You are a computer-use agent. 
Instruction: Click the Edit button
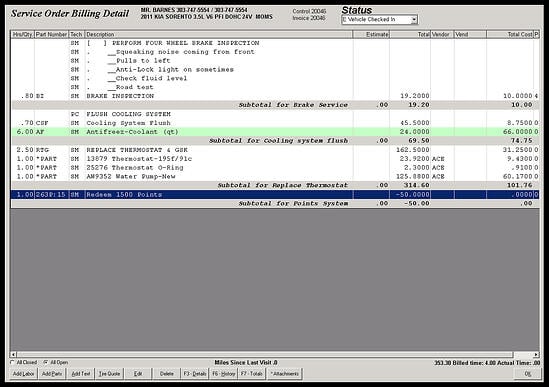click(138, 374)
